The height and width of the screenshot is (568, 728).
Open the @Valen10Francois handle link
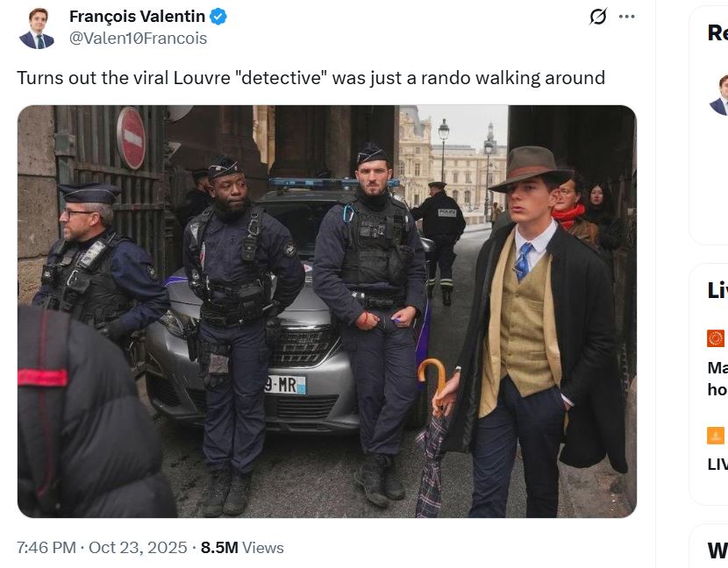click(x=138, y=38)
